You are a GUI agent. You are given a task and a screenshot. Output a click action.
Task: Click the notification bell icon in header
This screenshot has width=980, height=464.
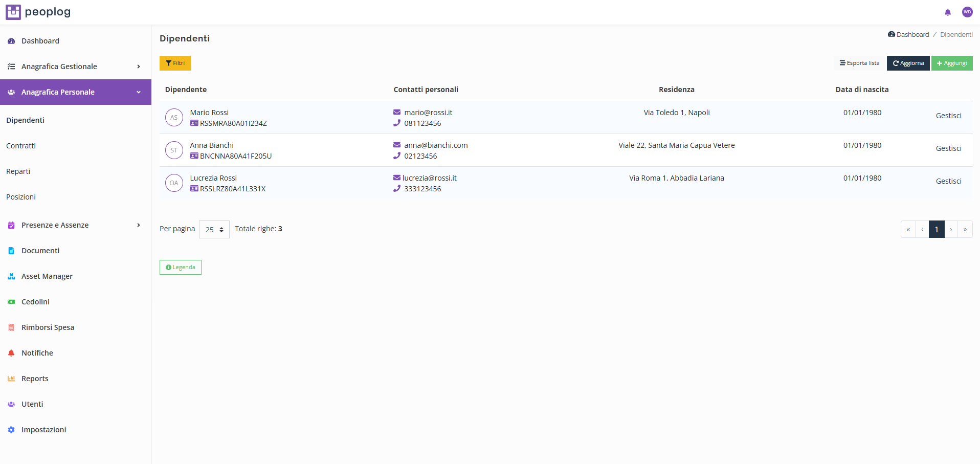[947, 12]
